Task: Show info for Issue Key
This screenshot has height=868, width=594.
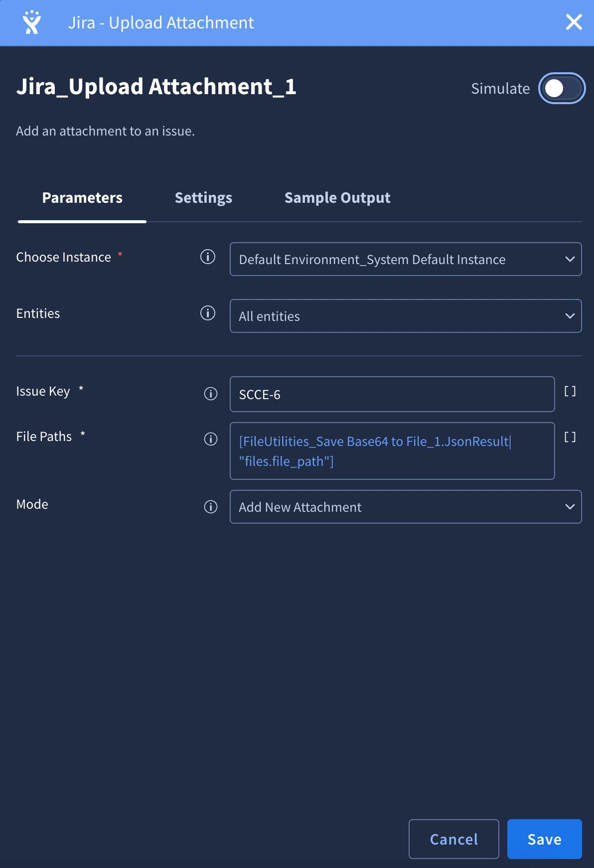Action: pyautogui.click(x=211, y=394)
